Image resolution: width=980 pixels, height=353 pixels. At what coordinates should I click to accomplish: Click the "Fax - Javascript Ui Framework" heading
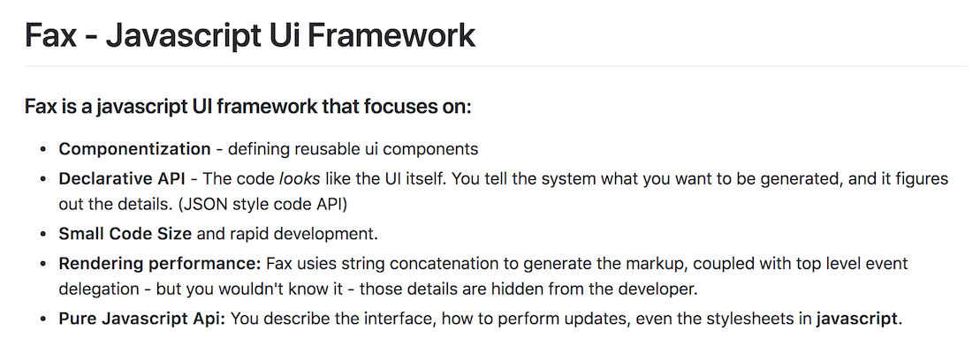(250, 35)
